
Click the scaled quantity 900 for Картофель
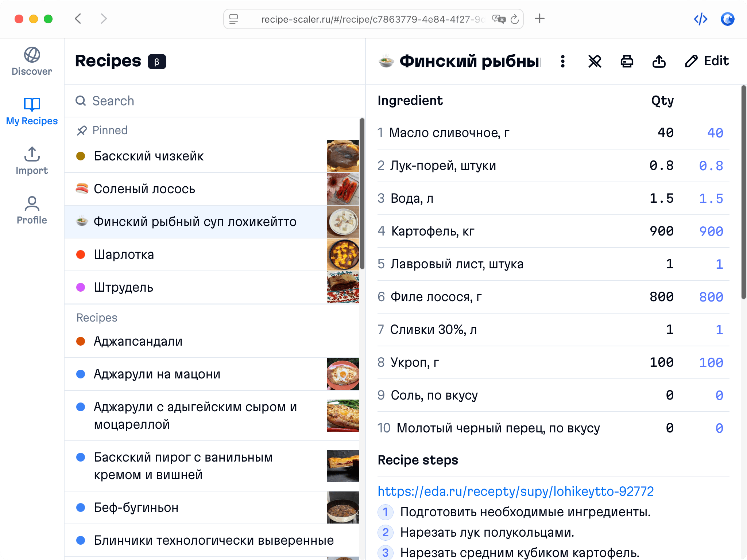point(711,231)
